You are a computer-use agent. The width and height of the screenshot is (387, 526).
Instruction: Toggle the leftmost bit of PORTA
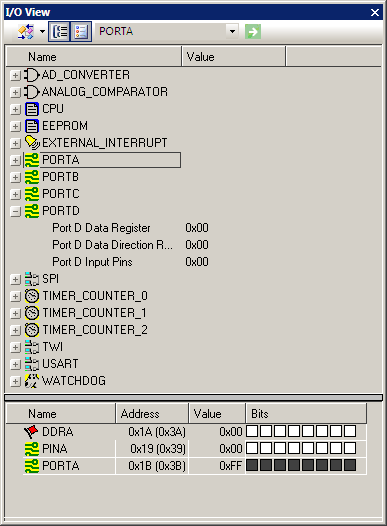pos(252,465)
